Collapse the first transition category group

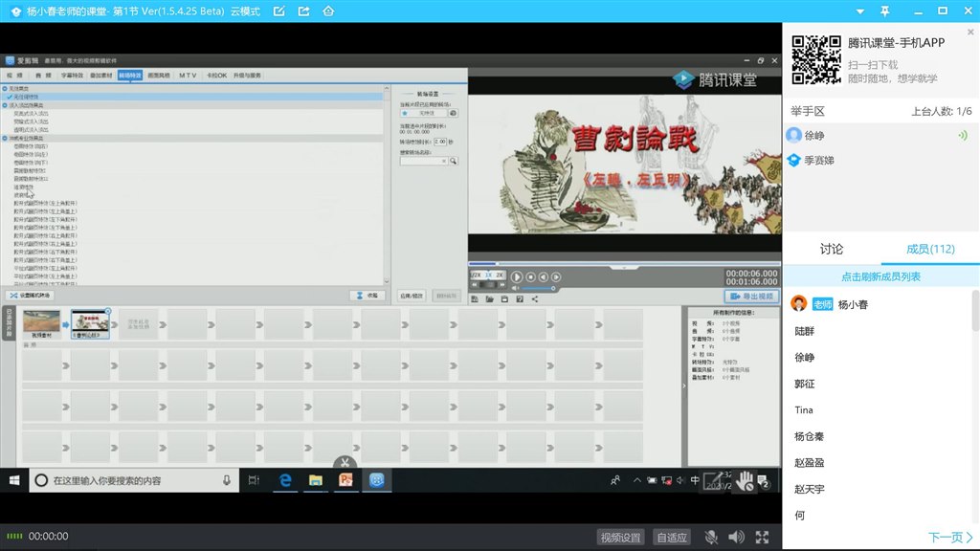pyautogui.click(x=5, y=89)
